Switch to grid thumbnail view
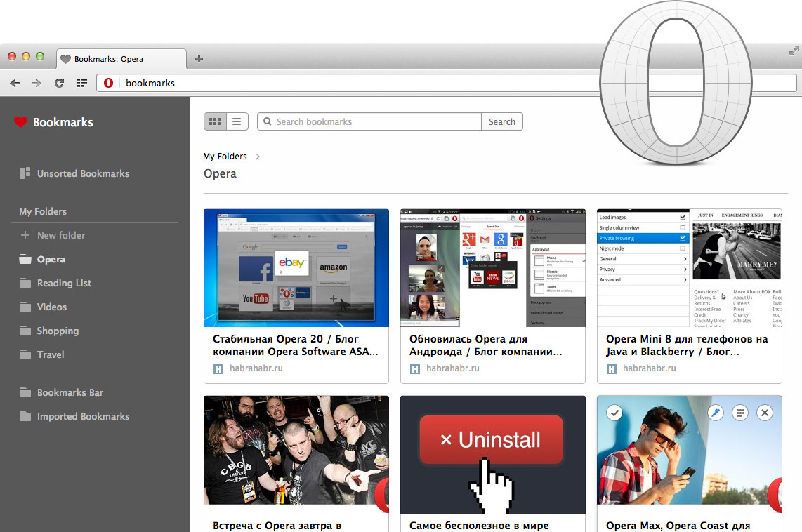This screenshot has height=532, width=802. point(215,121)
